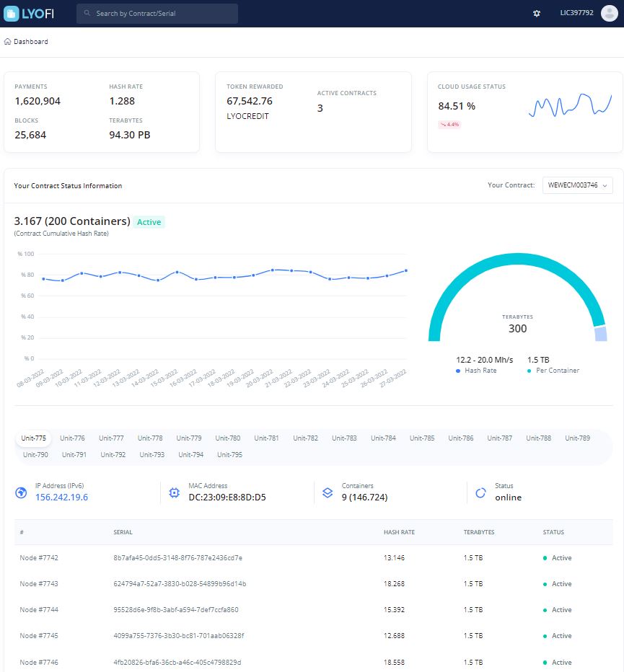Click the teal terabytes gauge arc
Viewport: 624px width, 672px height.
517,260
